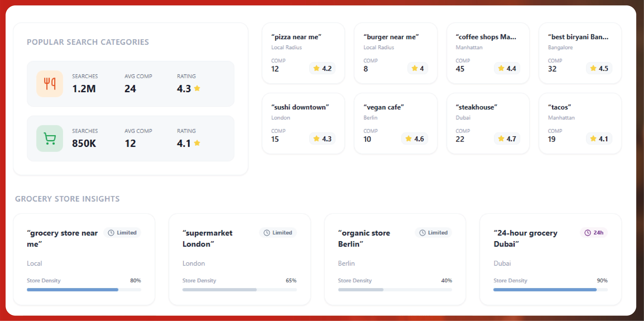Click the Limited badge on the organic store Berlin card
This screenshot has width=644, height=321.
click(433, 233)
